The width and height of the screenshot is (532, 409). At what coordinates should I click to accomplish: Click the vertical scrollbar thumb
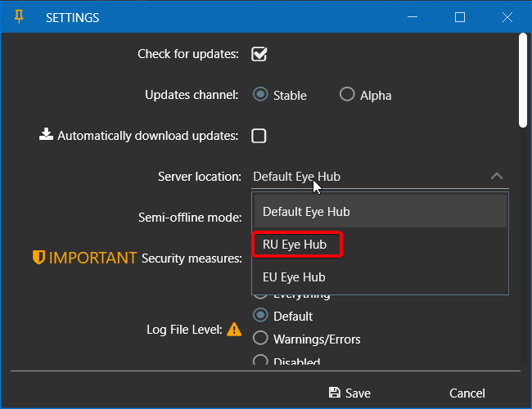pos(523,80)
